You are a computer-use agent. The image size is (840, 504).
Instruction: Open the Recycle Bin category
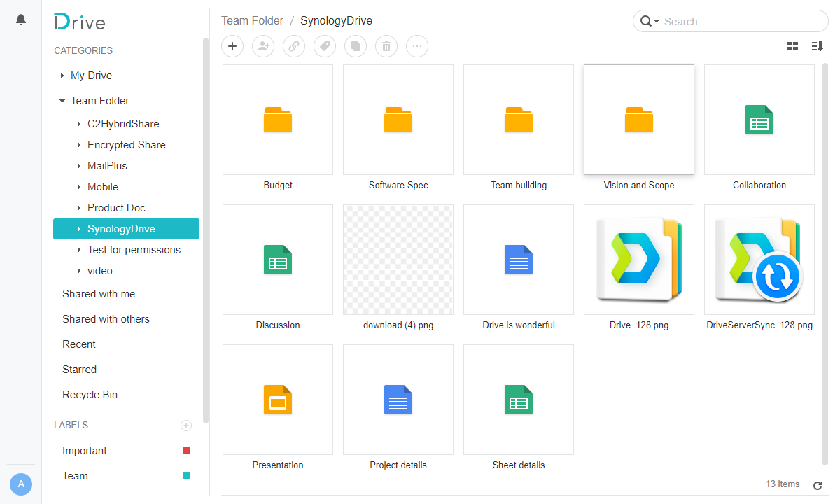90,395
